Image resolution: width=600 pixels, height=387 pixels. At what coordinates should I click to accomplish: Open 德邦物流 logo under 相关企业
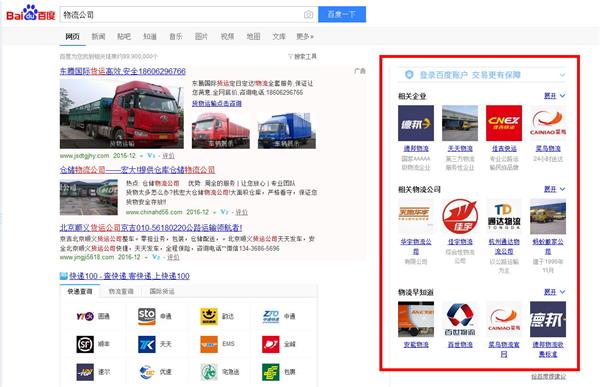coord(416,123)
